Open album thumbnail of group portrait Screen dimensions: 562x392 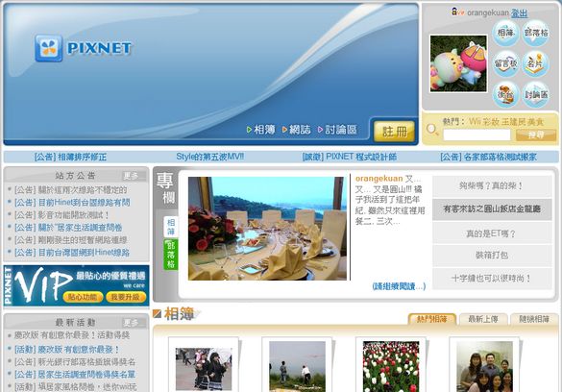pyautogui.click(x=484, y=367)
